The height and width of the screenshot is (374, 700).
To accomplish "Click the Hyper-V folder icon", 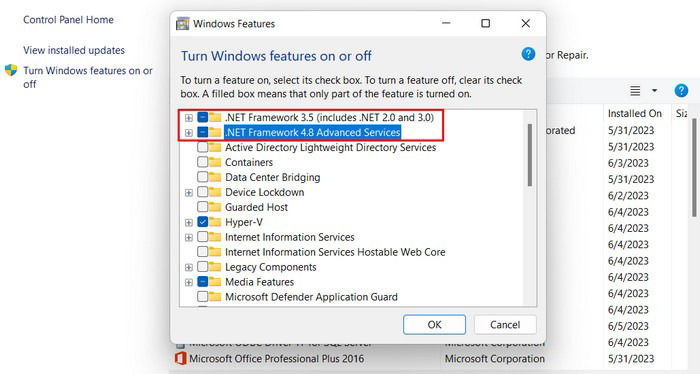I will tap(215, 222).
